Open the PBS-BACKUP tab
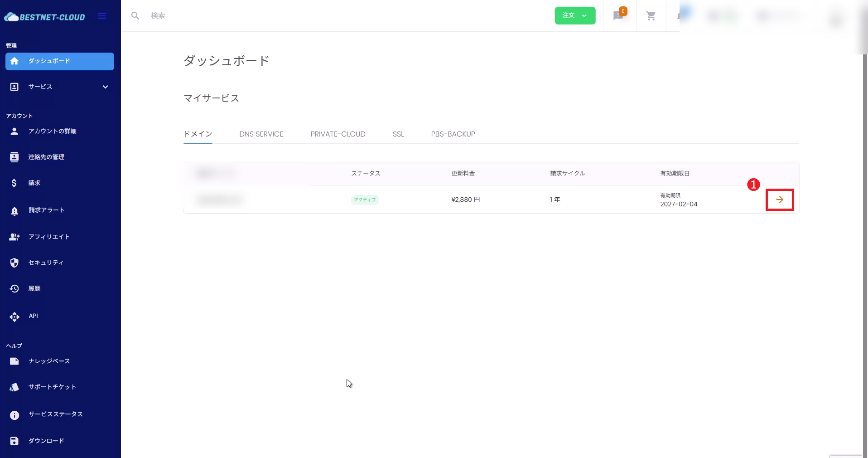Viewport: 868px width, 458px height. 453,134
